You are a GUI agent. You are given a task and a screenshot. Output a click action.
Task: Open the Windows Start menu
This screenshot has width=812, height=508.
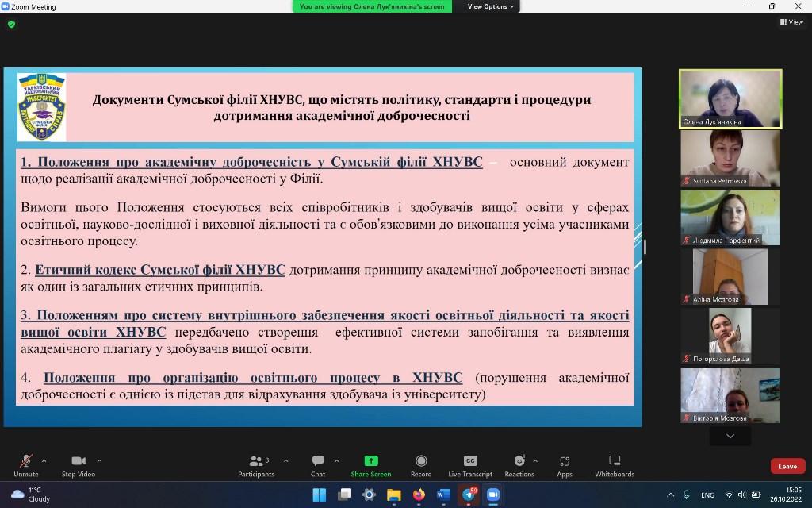[320, 495]
